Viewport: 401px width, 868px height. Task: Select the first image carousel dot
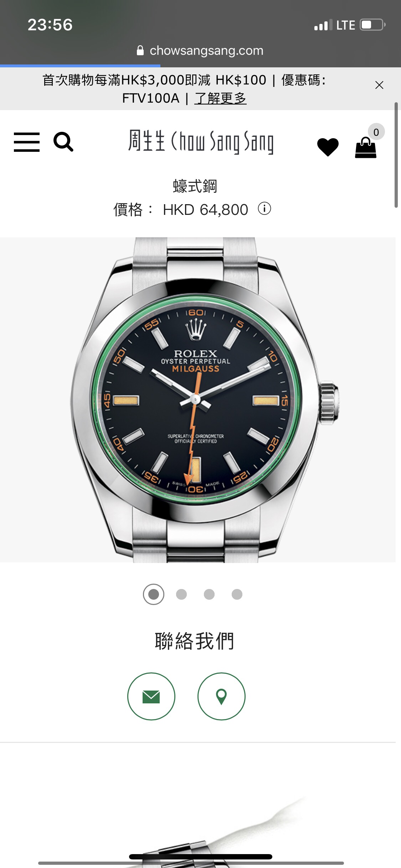pyautogui.click(x=154, y=594)
